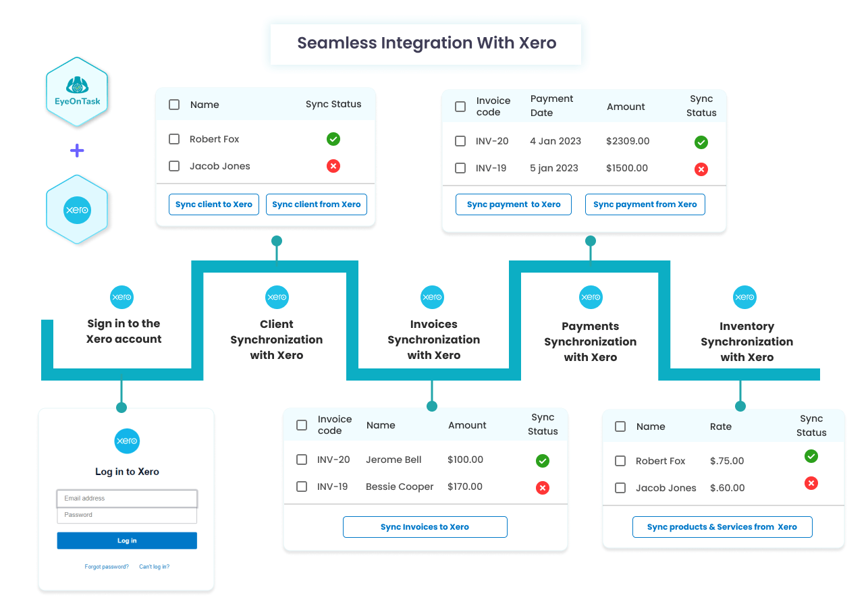Click Xero logo in the Log in panel
868x610 pixels.
coord(127,441)
